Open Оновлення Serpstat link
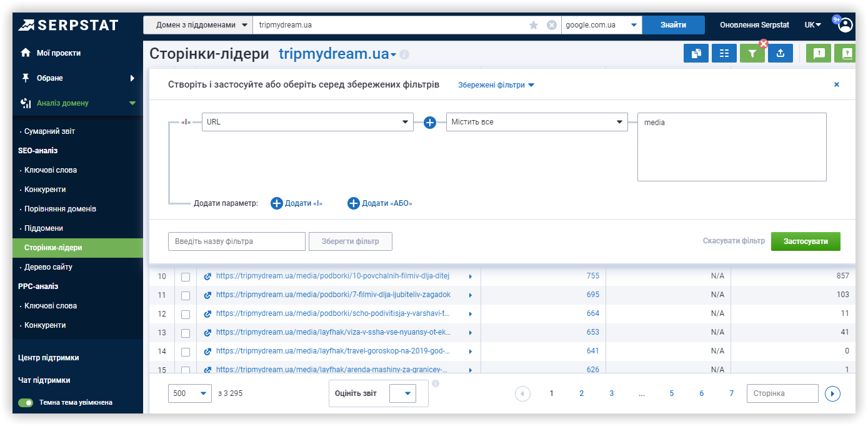868x426 pixels. point(754,25)
